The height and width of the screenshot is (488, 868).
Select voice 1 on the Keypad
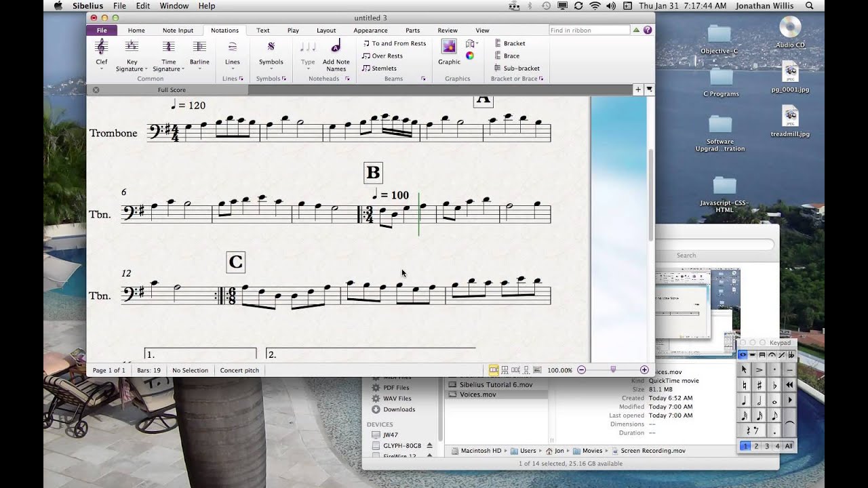(x=745, y=446)
